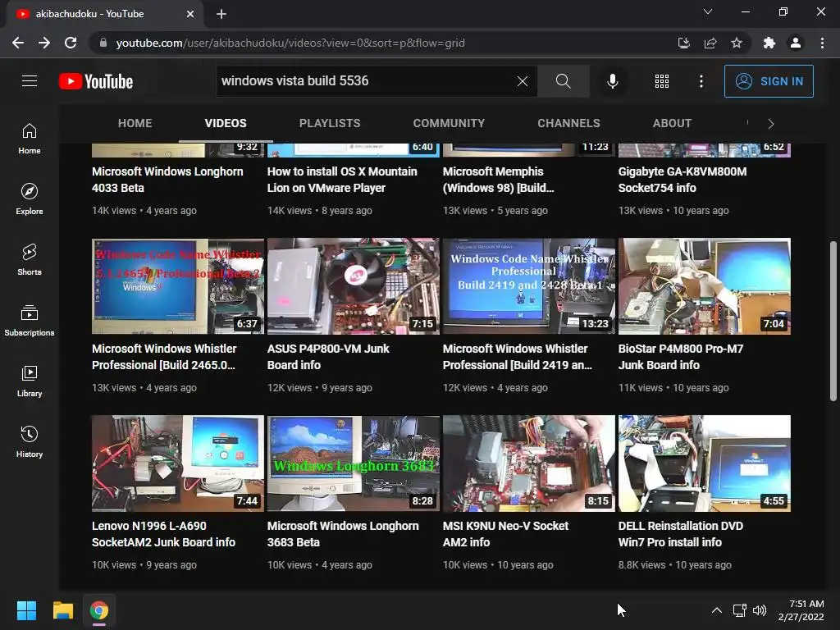Go to Home in the sidebar
The width and height of the screenshot is (840, 630).
[x=30, y=139]
